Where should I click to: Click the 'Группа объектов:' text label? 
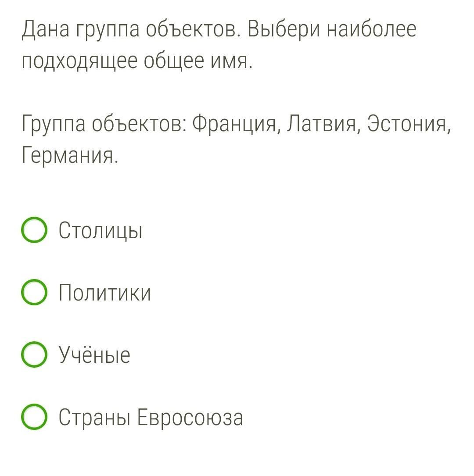click(x=104, y=124)
